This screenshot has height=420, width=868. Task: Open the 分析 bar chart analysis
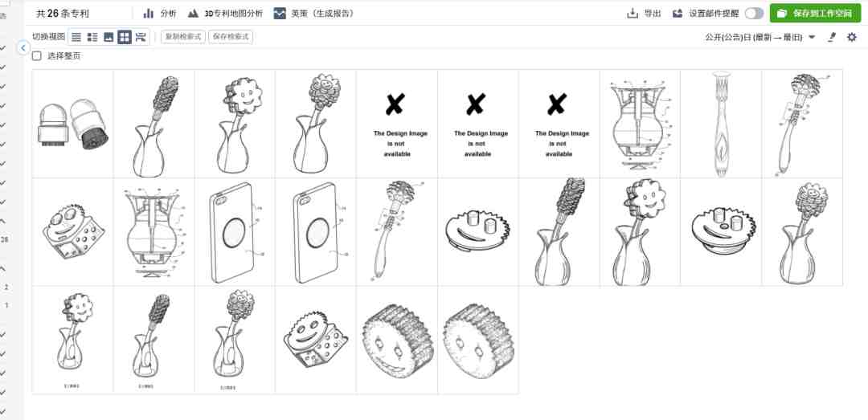(x=159, y=14)
